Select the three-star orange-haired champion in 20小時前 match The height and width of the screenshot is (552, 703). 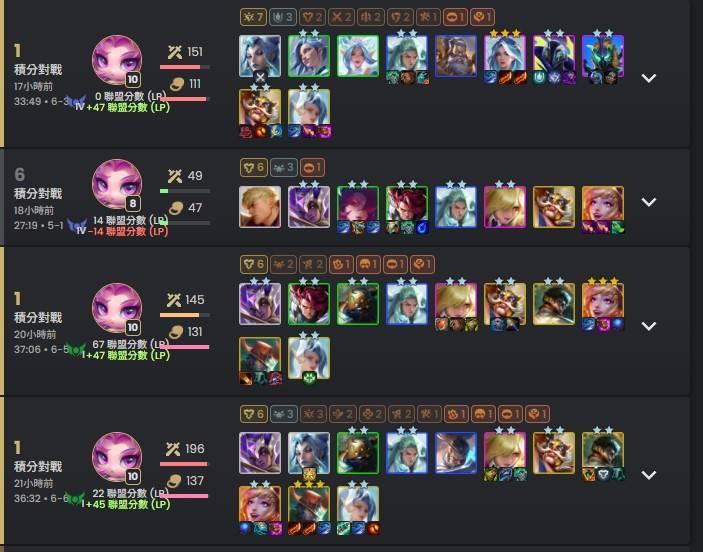pos(603,304)
